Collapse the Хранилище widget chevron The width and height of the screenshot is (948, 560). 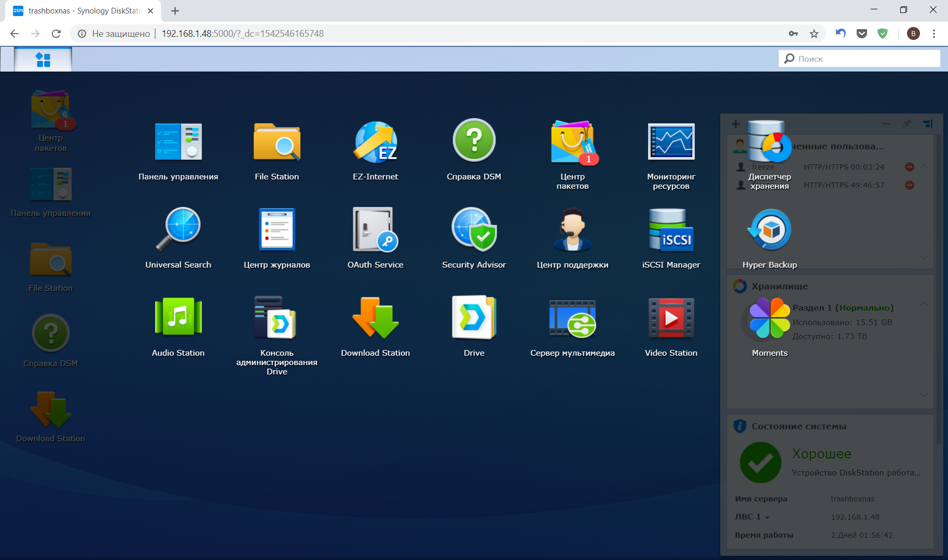tap(924, 304)
